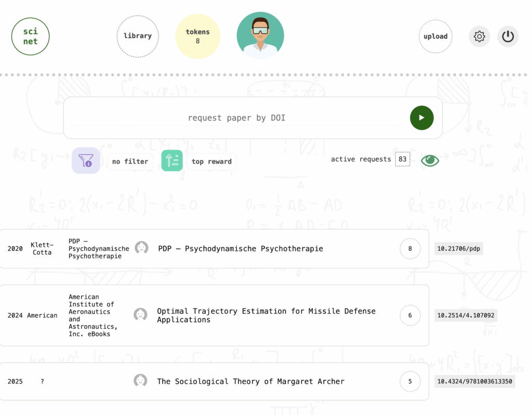Submit DOI request with green play button
Image resolution: width=532 pixels, height=415 pixels.
(421, 118)
